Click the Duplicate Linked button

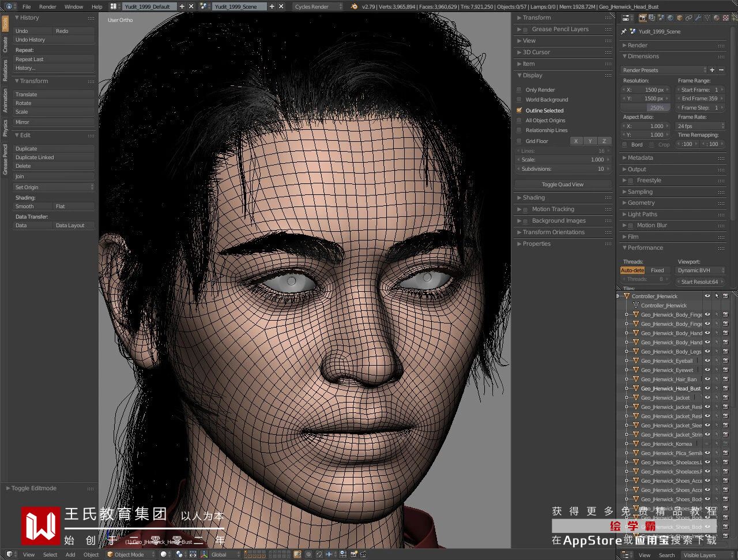(x=54, y=157)
